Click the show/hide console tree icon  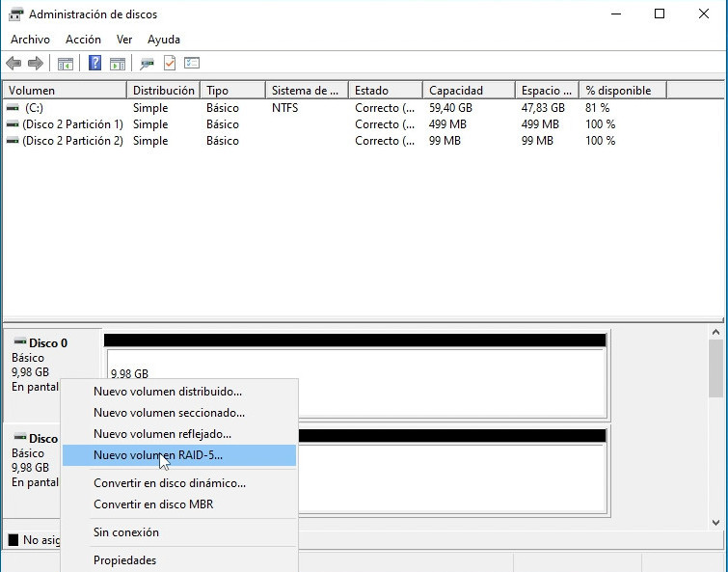click(x=65, y=64)
